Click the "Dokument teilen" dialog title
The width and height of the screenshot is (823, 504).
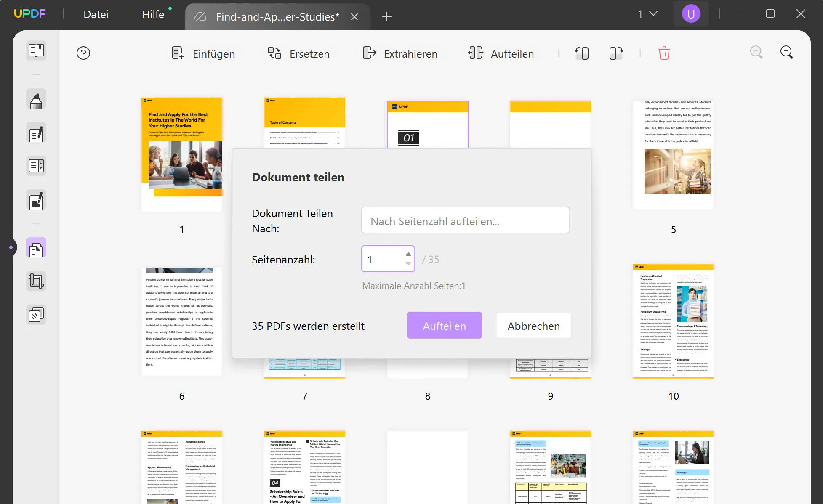(x=298, y=177)
